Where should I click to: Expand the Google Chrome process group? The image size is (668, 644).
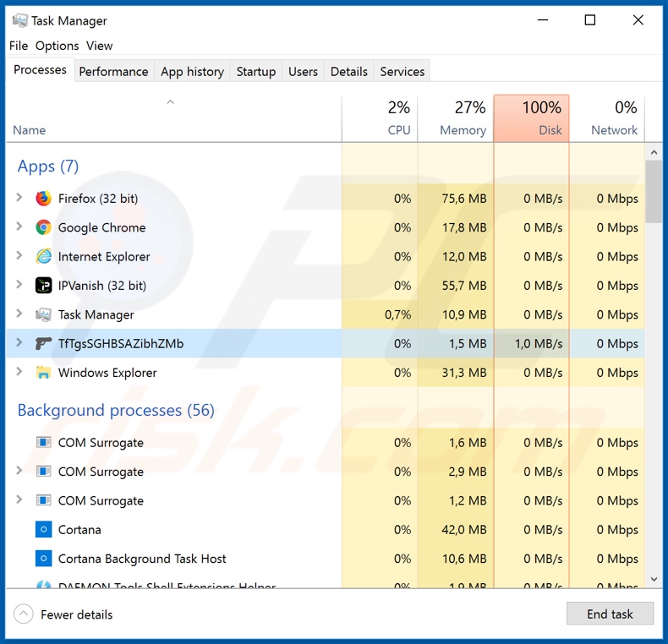tap(19, 226)
